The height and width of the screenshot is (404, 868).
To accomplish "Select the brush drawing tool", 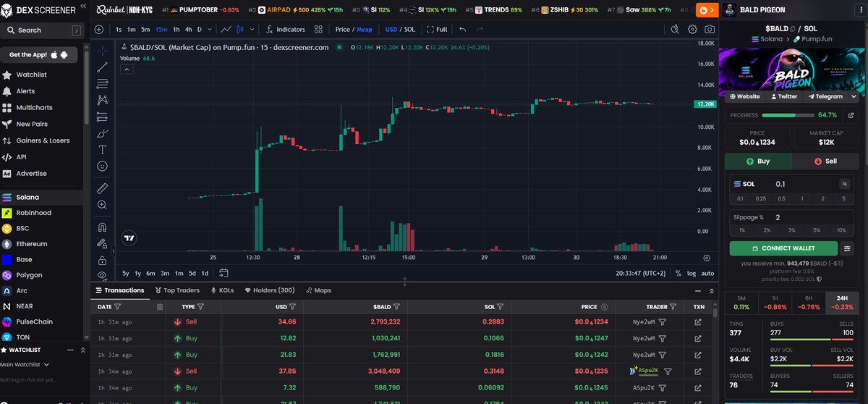I will (x=102, y=133).
